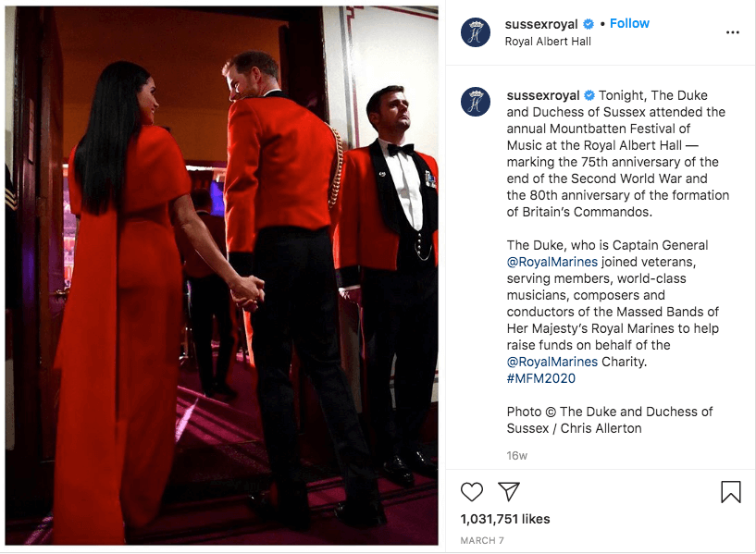
Task: Open sussexroyal username in caption
Action: [543, 95]
